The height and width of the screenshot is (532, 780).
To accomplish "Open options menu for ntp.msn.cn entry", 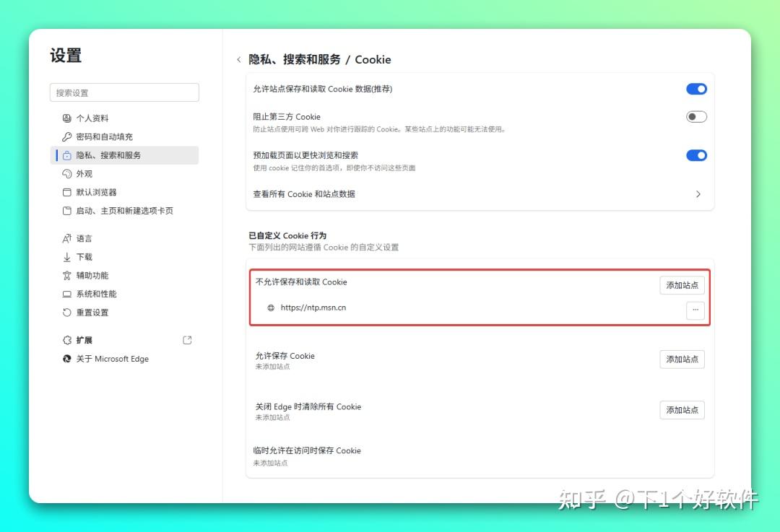I will tap(695, 310).
